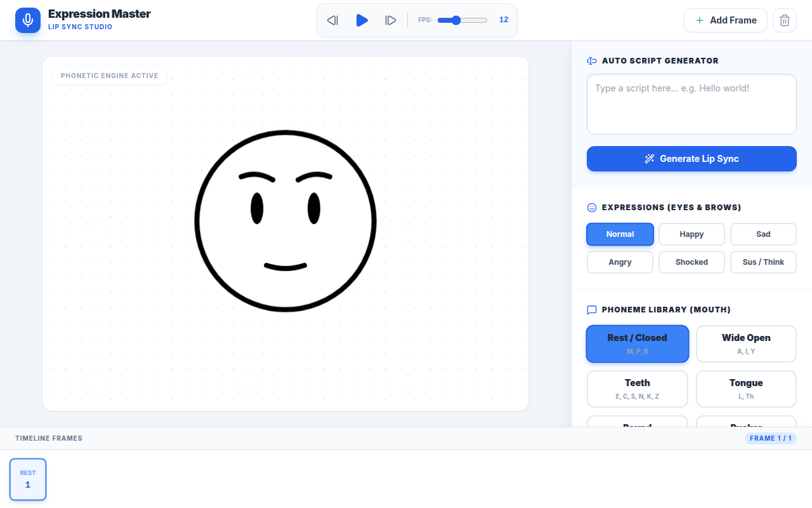Image resolution: width=812 pixels, height=508 pixels.
Task: Play the lip sync animation
Action: (x=362, y=20)
